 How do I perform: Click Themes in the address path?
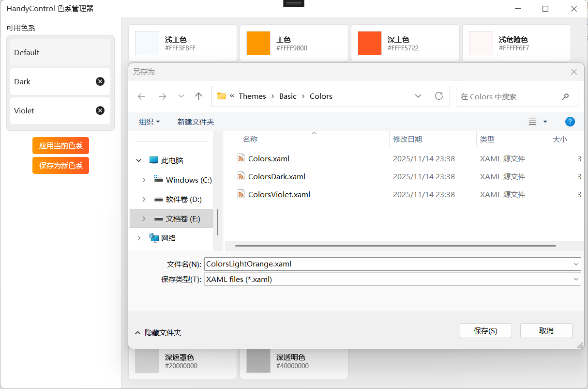[252, 96]
